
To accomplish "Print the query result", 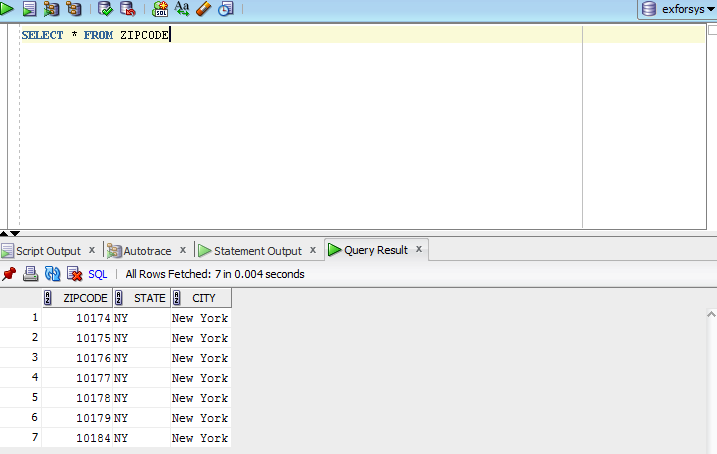I will pyautogui.click(x=30, y=274).
